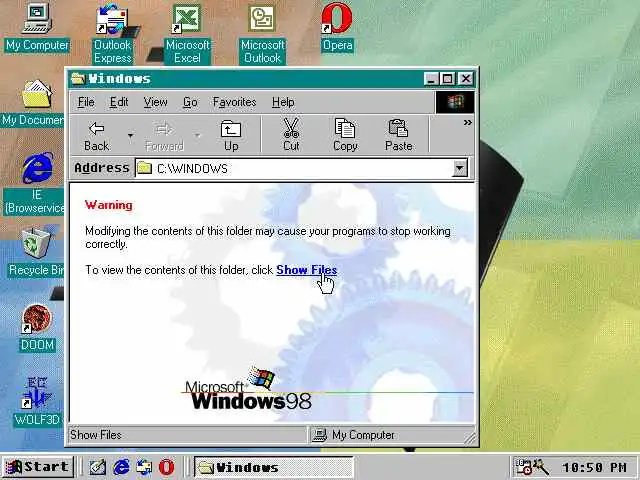Image resolution: width=640 pixels, height=480 pixels.
Task: Click Task Scheduler tray icon
Action: [524, 467]
